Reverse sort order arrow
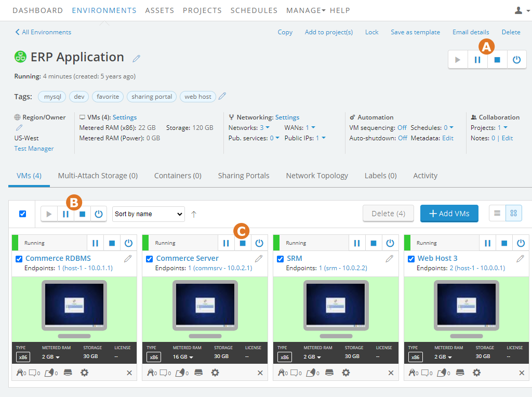 pyautogui.click(x=194, y=214)
